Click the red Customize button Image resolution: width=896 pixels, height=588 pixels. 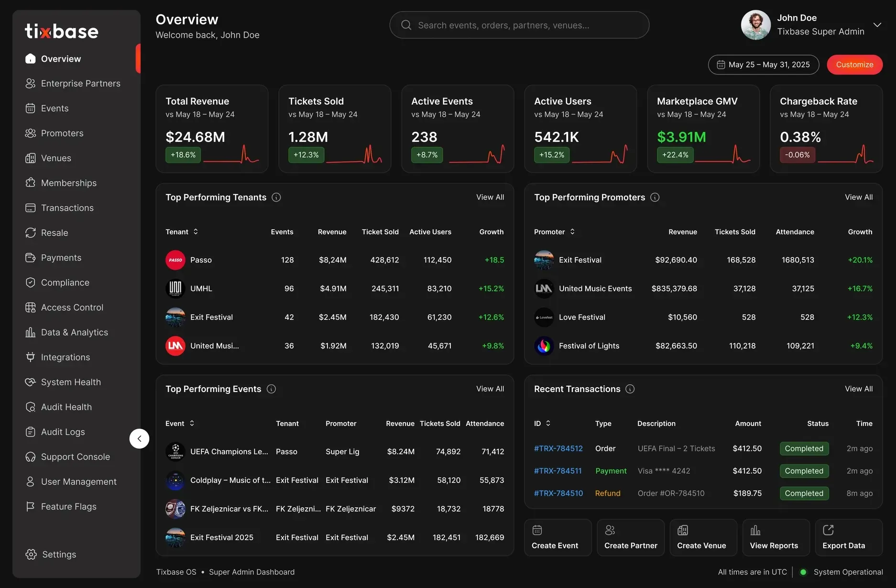(x=854, y=65)
